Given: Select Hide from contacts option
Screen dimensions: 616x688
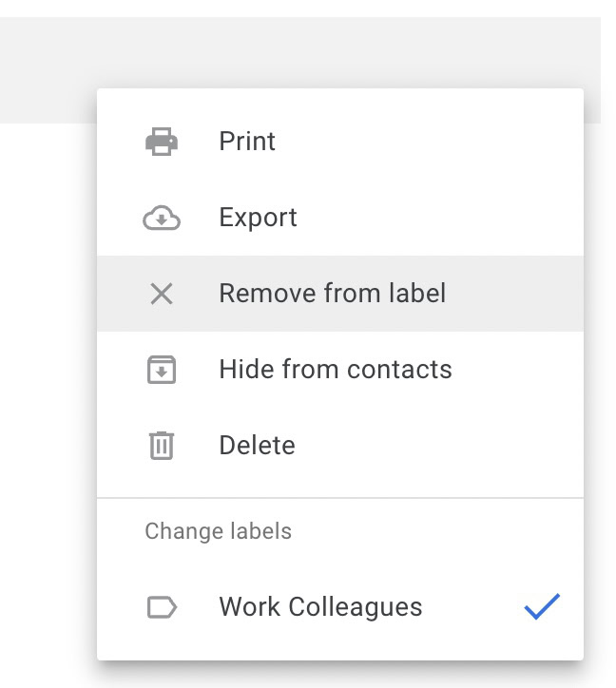Looking at the screenshot, I should point(335,370).
